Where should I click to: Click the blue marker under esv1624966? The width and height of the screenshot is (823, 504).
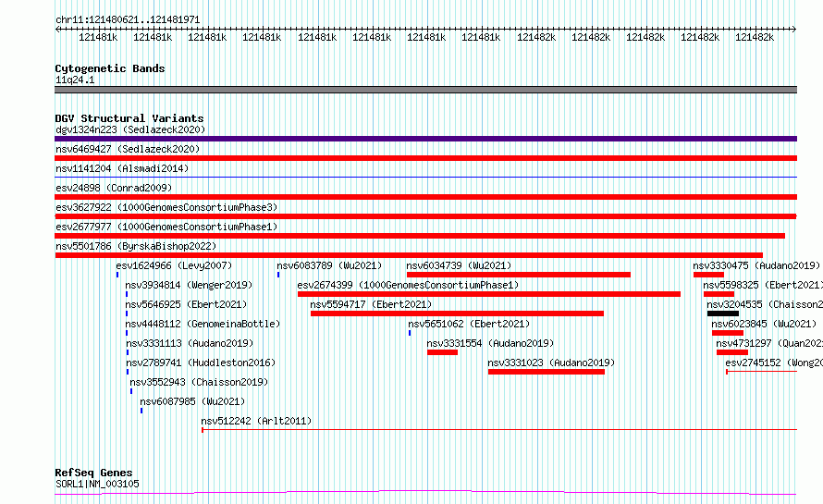117,275
